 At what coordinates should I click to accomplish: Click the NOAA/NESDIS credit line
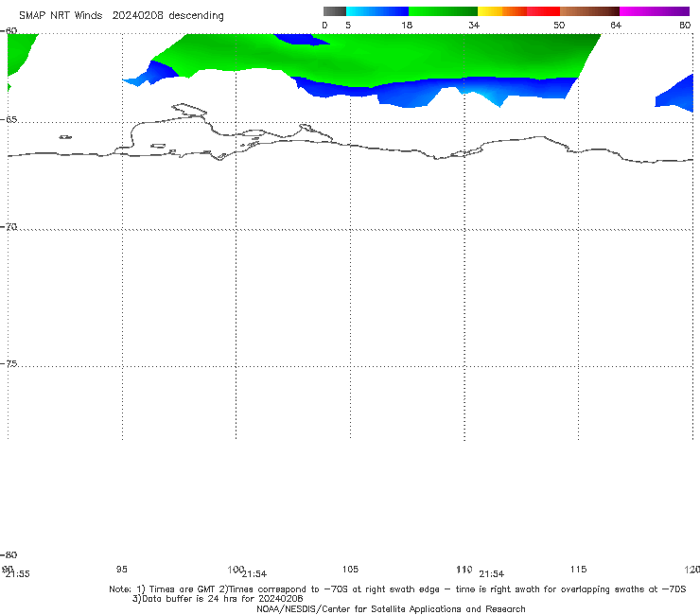[391, 608]
